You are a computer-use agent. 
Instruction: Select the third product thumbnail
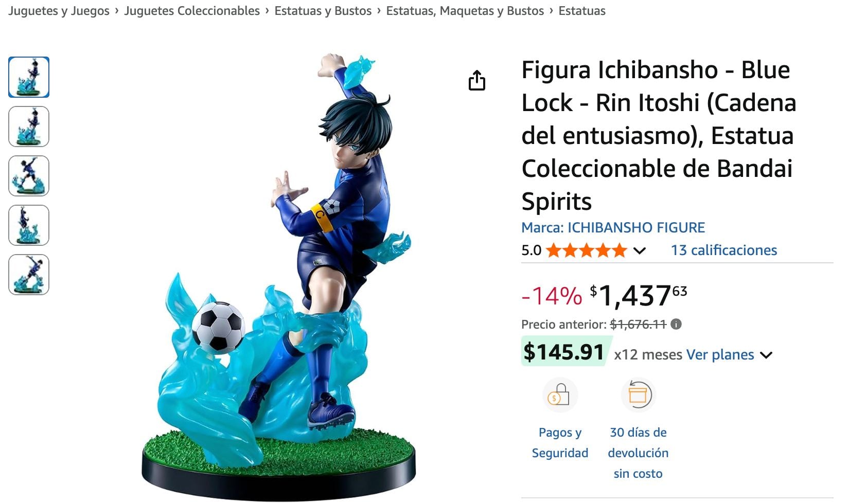tap(29, 176)
